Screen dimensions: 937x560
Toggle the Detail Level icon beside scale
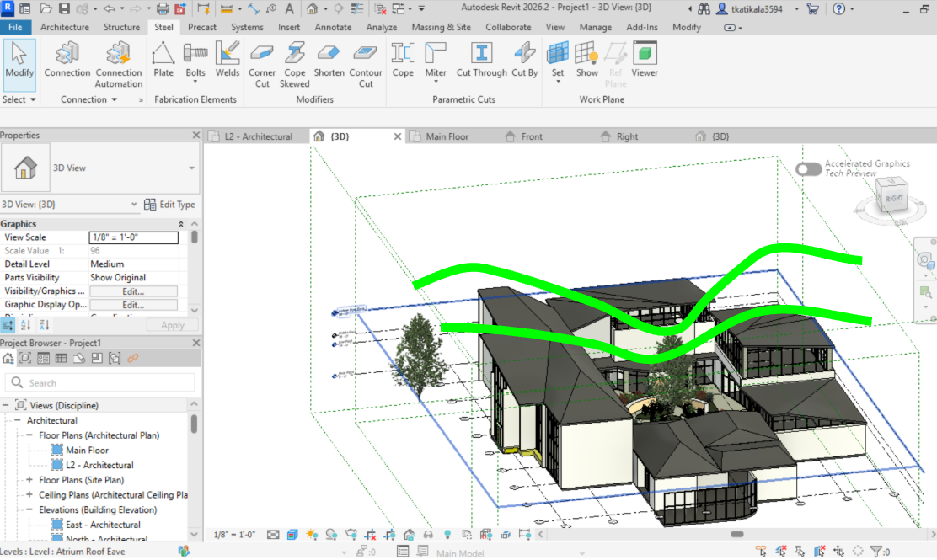point(273,535)
